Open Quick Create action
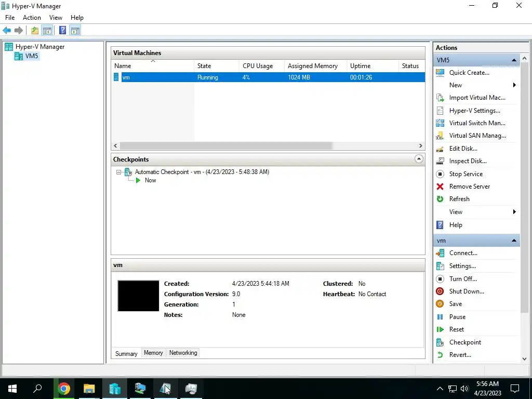Screen dimensions: 532x399 point(469,73)
